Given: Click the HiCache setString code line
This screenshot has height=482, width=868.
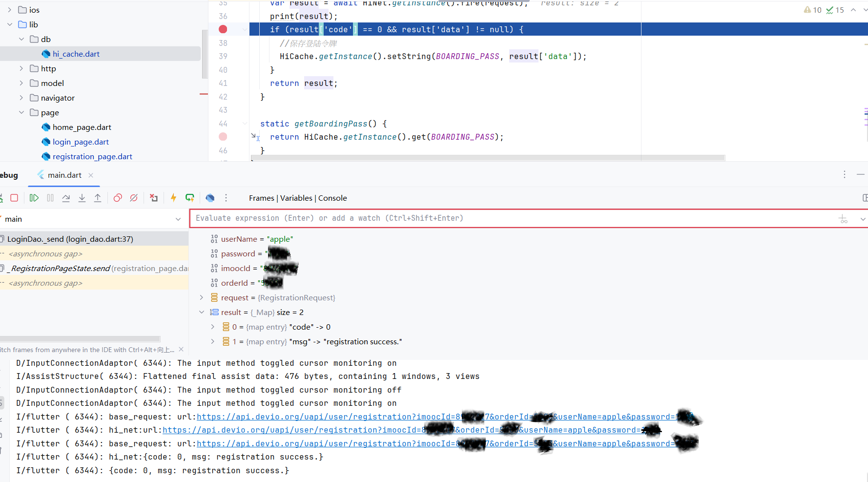Looking at the screenshot, I should click(x=433, y=56).
